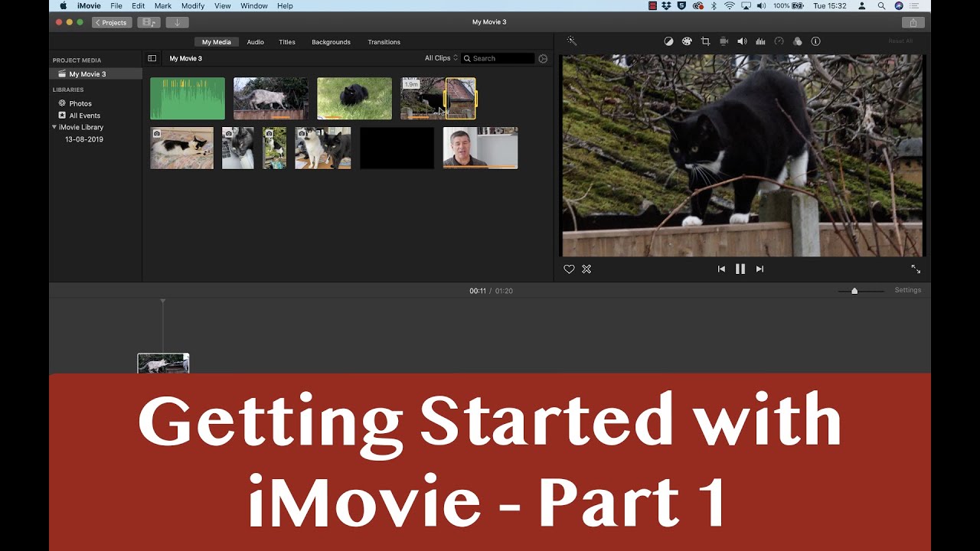Image resolution: width=980 pixels, height=551 pixels.
Task: Switch to the Backgrounds tab
Action: pyautogui.click(x=331, y=42)
